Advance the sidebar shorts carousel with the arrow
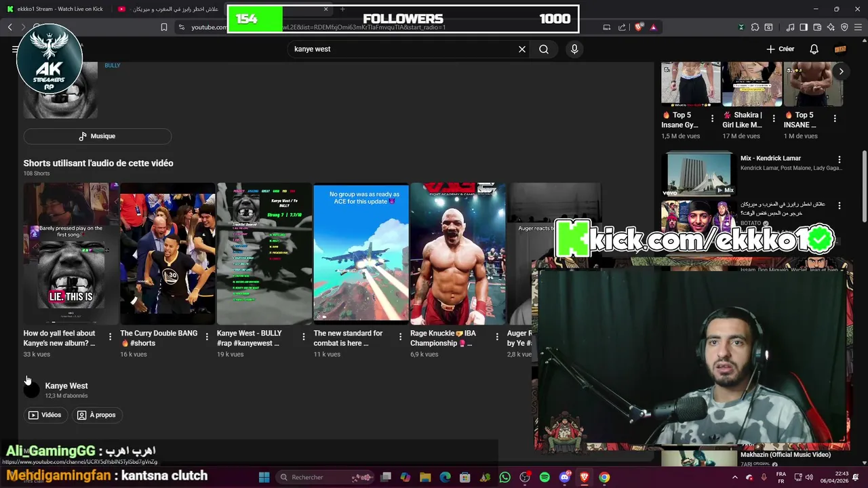 pos(841,71)
